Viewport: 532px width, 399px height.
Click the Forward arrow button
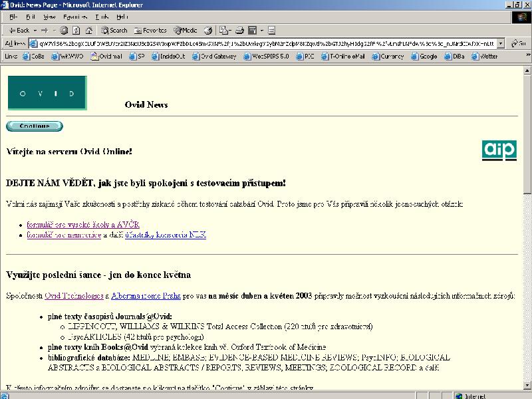coord(45,31)
